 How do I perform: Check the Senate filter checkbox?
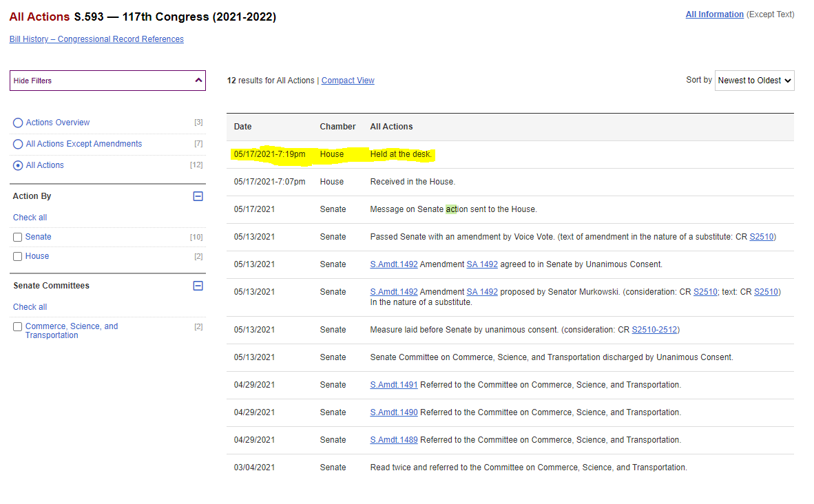[18, 238]
